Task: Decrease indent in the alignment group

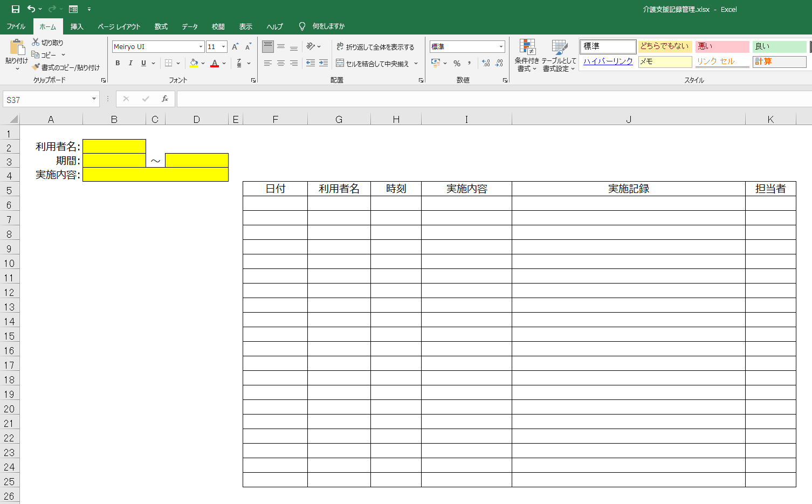Action: tap(311, 63)
